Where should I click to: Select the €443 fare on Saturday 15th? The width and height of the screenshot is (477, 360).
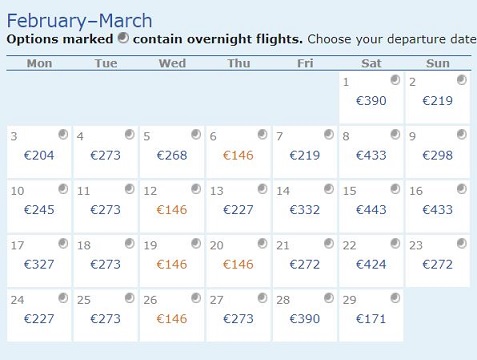[371, 210]
